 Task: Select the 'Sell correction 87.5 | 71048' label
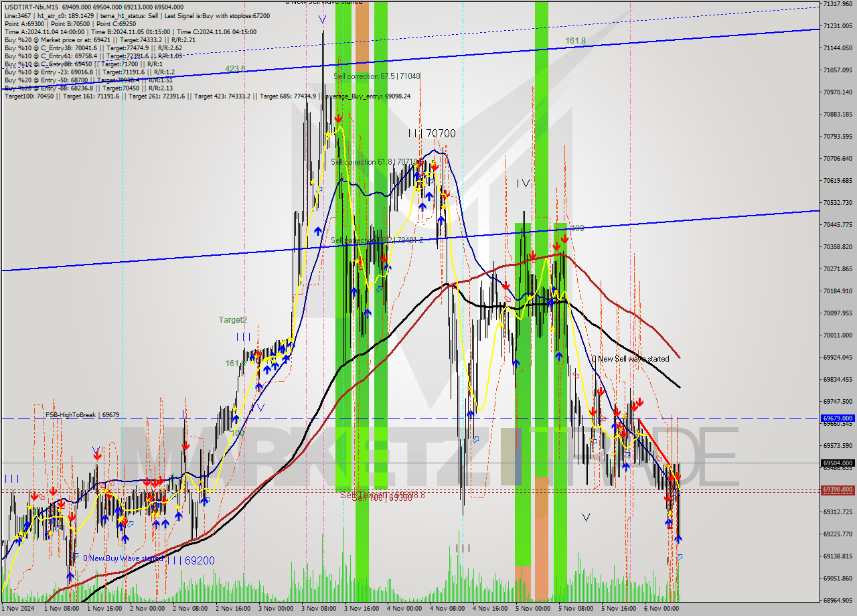click(x=377, y=76)
